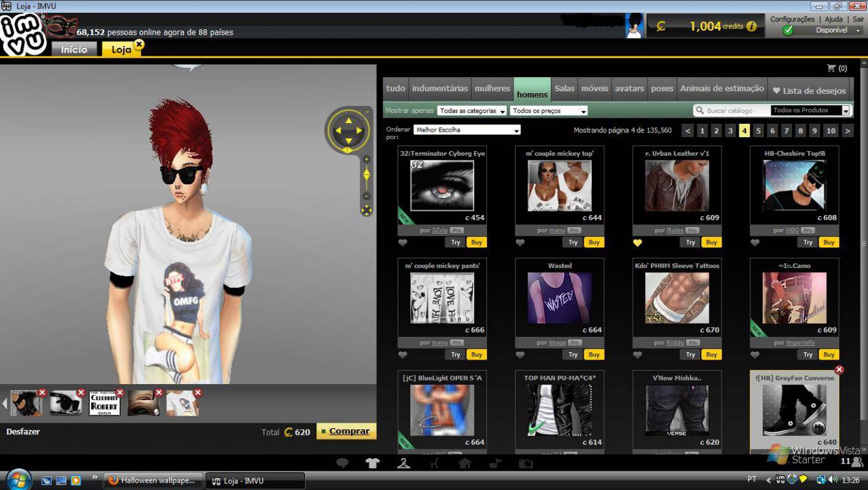This screenshot has height=490, width=868.
Task: Open the chat bubble icon in bottom toolbar
Action: pyautogui.click(x=342, y=464)
